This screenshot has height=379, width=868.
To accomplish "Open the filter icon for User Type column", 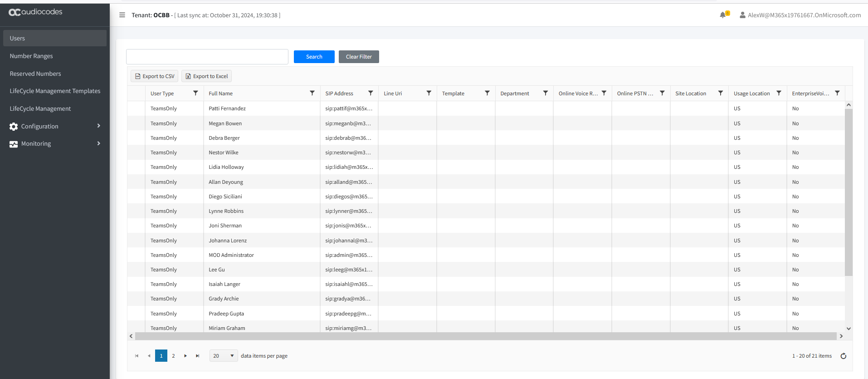I will coord(195,93).
